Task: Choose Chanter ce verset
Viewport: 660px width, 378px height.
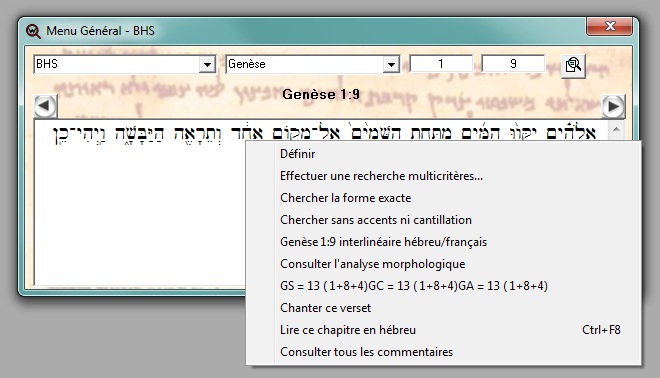Action: pyautogui.click(x=444, y=308)
